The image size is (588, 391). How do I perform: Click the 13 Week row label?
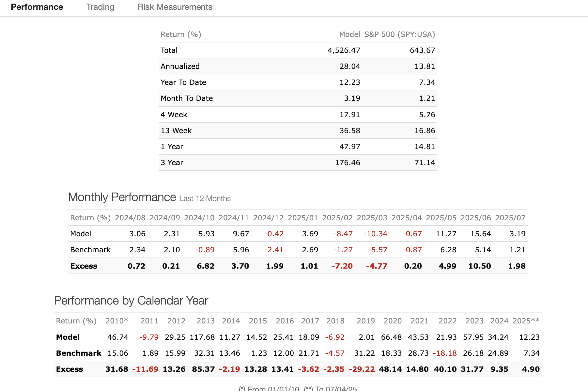[x=176, y=131]
